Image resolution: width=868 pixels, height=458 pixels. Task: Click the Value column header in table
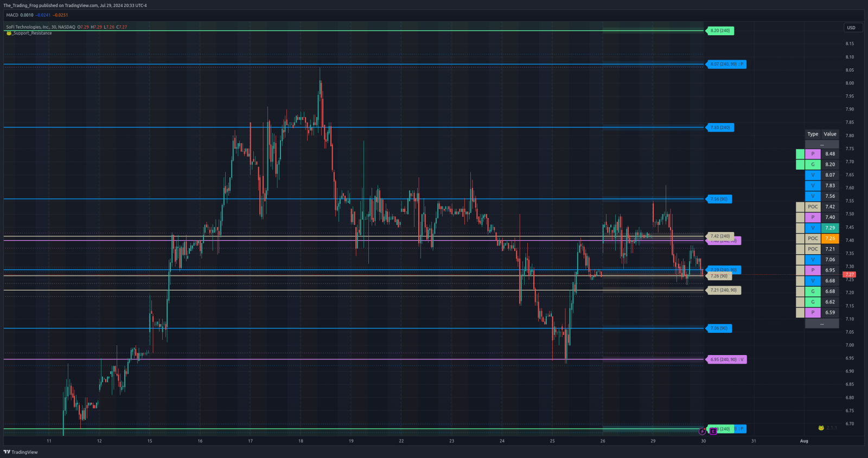(830, 134)
